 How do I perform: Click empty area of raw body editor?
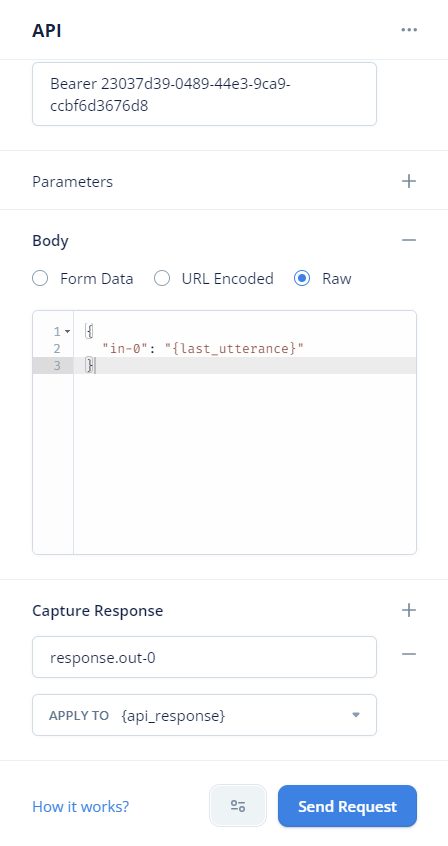[x=245, y=464]
